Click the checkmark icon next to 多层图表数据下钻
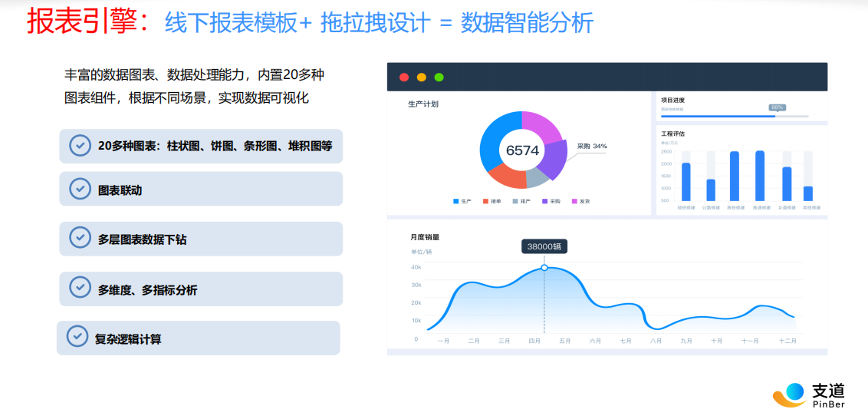 pos(80,238)
